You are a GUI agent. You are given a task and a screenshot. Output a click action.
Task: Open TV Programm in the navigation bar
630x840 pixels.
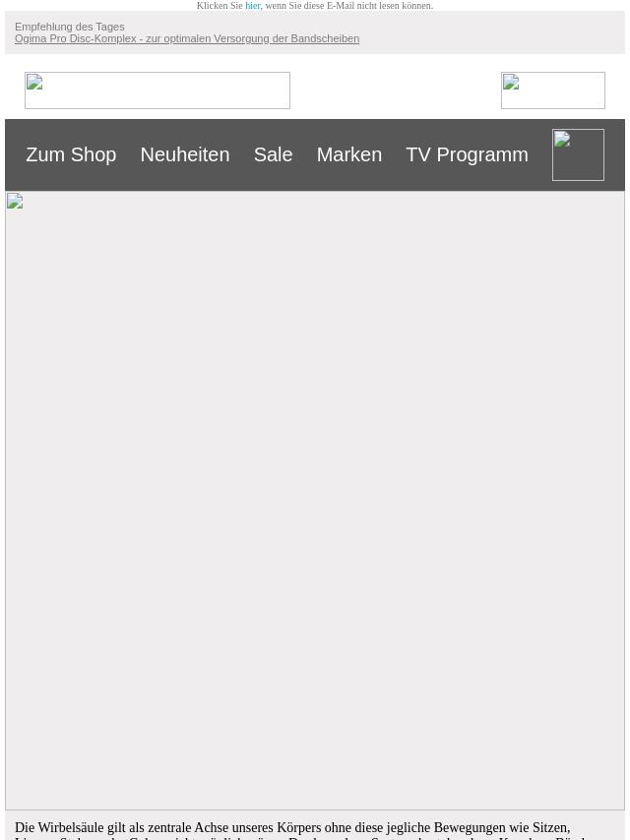[x=467, y=154]
